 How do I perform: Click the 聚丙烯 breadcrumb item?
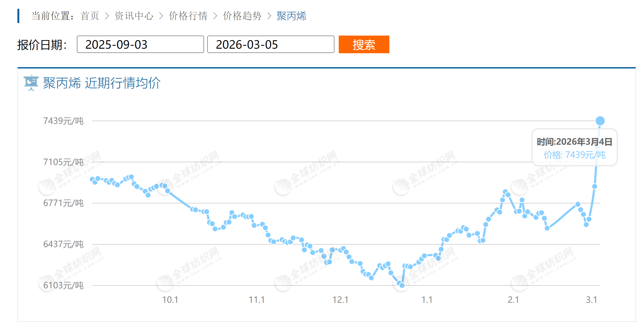pyautogui.click(x=291, y=16)
